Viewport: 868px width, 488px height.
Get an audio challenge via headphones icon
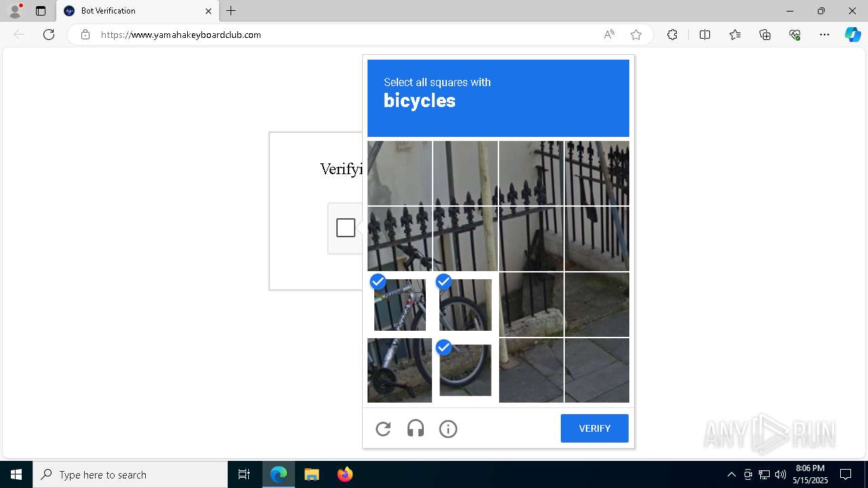click(x=416, y=428)
